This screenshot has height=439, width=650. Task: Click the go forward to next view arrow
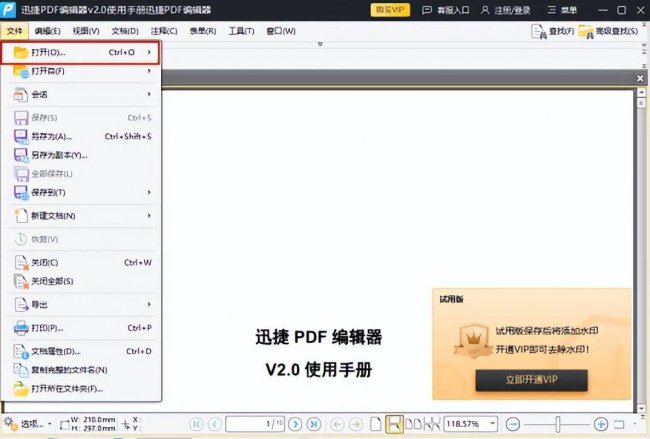(356, 424)
